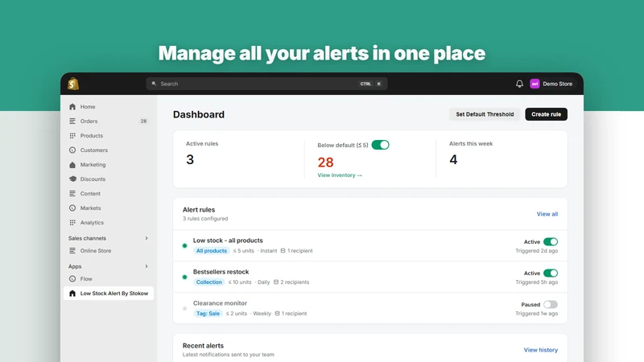Image resolution: width=644 pixels, height=362 pixels.
Task: Open the Bestsellers restock rule title
Action: pos(221,272)
